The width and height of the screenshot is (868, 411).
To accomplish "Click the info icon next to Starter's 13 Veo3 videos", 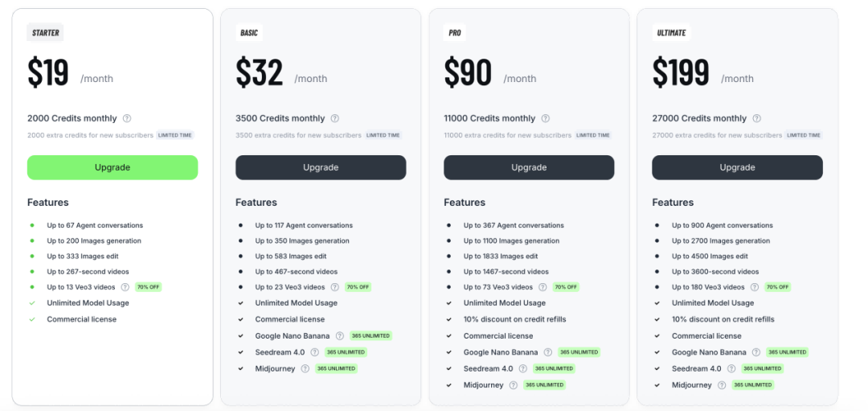I will point(125,287).
